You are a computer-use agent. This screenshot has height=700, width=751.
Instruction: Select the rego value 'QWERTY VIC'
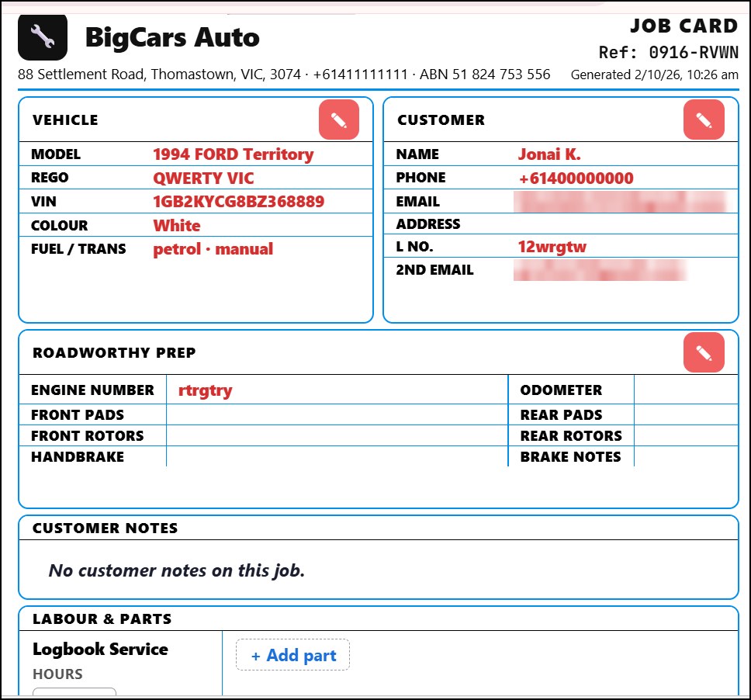point(203,178)
